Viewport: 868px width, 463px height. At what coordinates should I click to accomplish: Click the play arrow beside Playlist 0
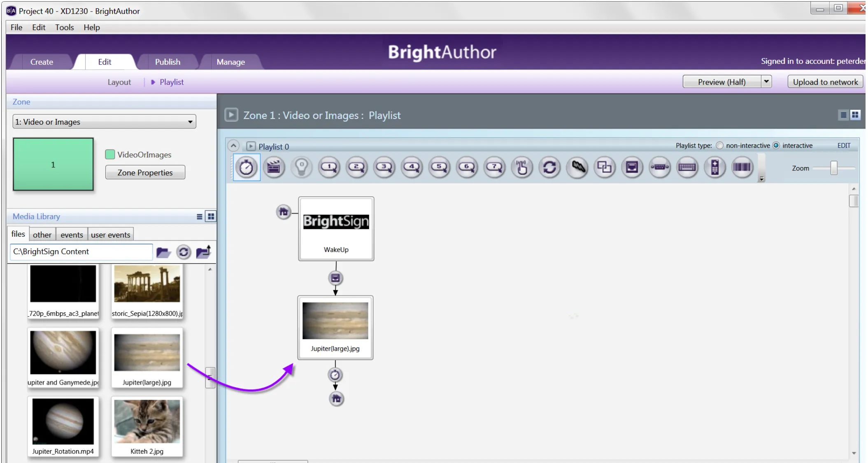click(x=251, y=146)
